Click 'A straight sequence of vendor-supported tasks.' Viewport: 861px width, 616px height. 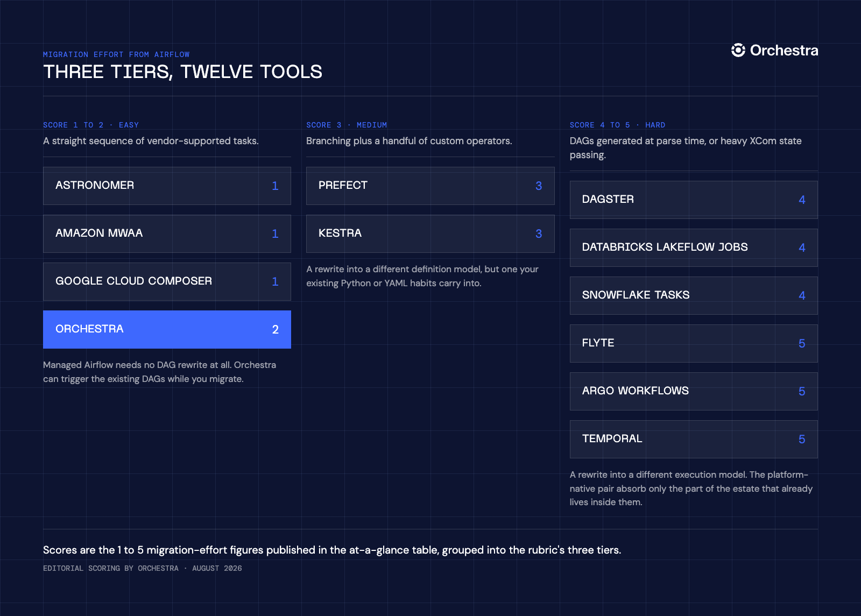point(151,141)
